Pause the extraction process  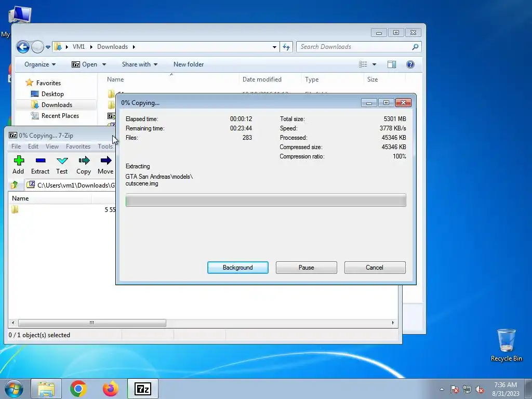click(x=307, y=268)
